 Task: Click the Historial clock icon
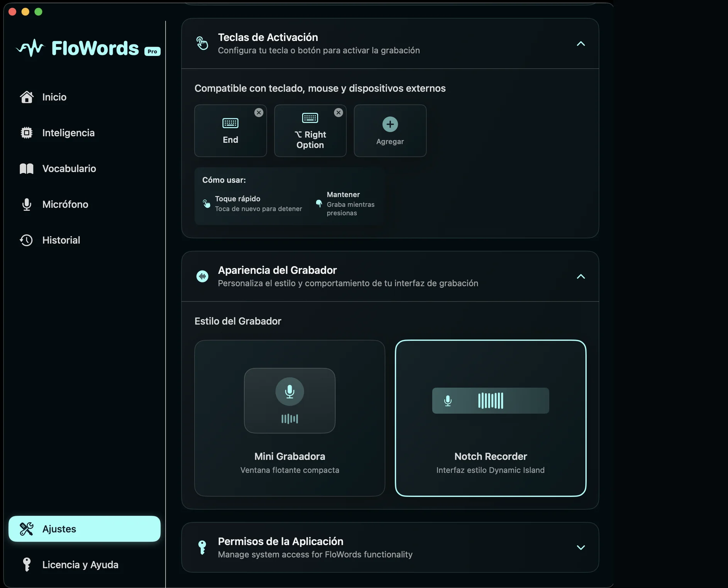pos(27,240)
